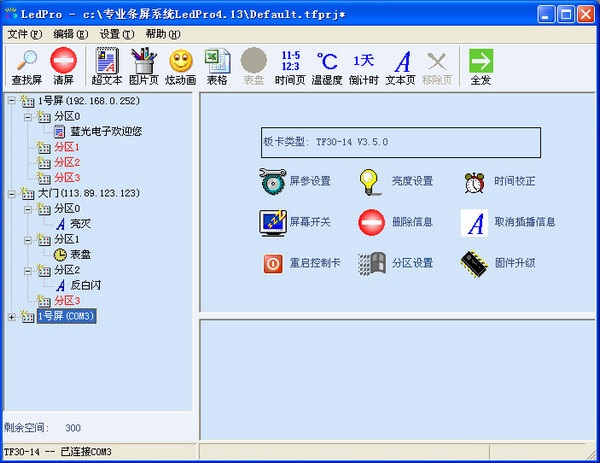Collapse 分区0 under 大门
Screen dimensions: 600x463
[28, 209]
